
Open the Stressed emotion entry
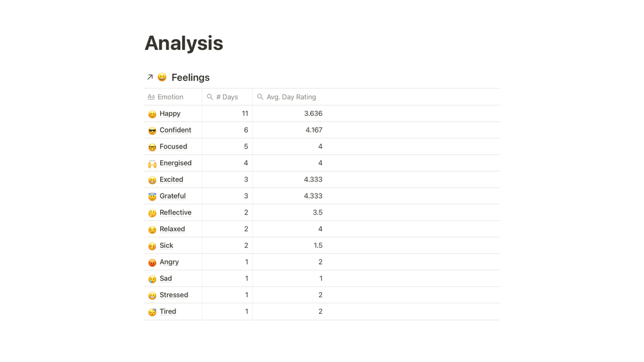coord(174,295)
